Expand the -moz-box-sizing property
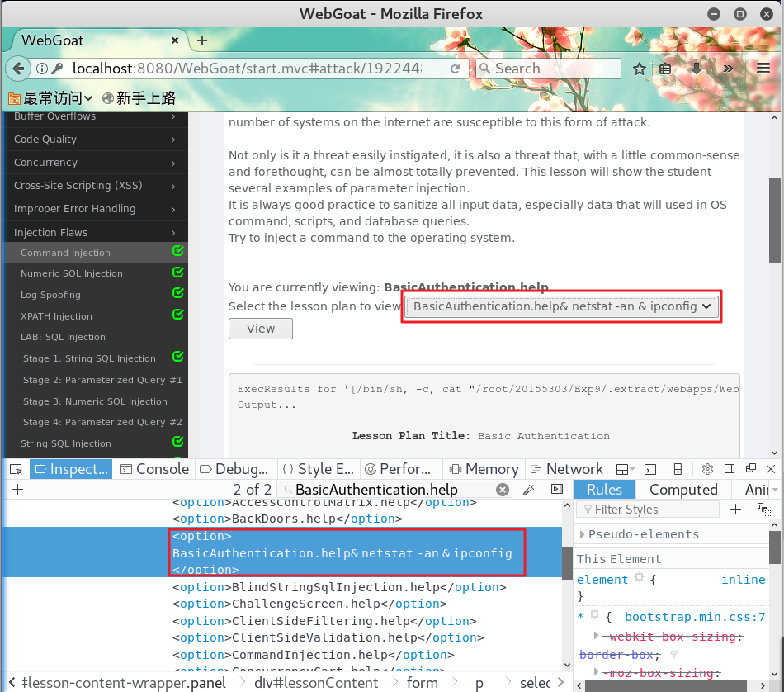Image resolution: width=784 pixels, height=692 pixels. tap(596, 671)
